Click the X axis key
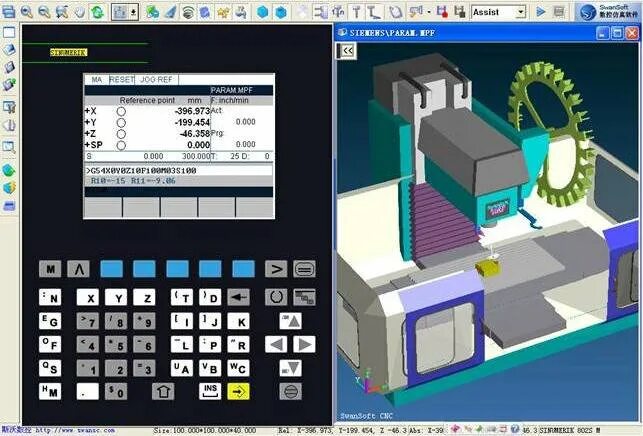The width and height of the screenshot is (643, 436). [88, 297]
